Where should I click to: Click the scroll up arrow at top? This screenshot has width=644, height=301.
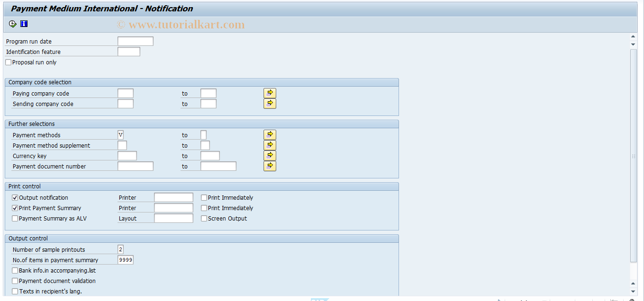click(x=633, y=36)
